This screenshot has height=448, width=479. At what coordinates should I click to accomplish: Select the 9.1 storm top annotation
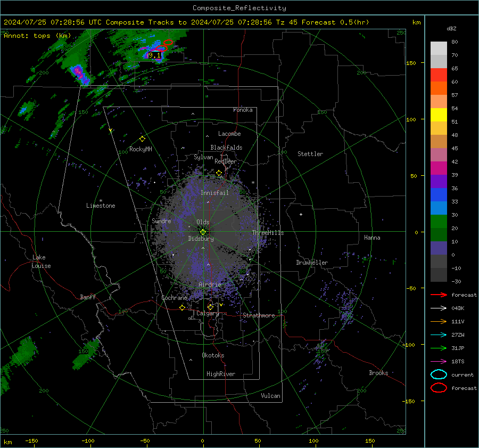[x=154, y=55]
